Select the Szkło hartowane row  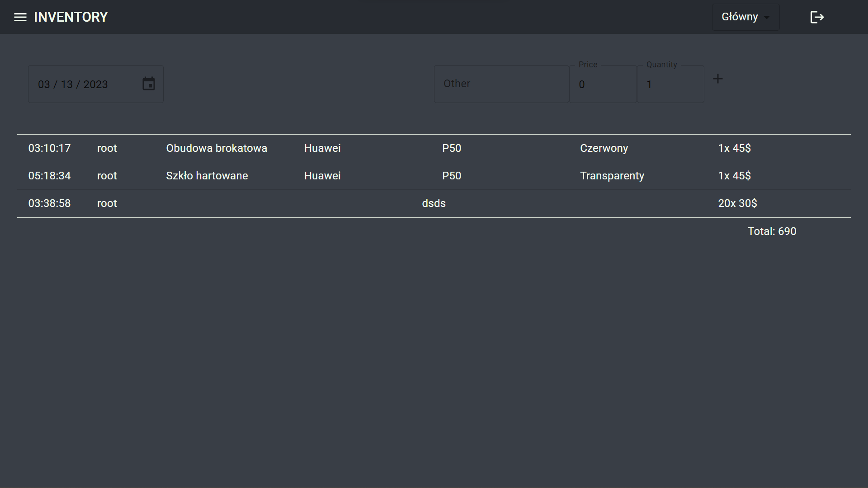[x=207, y=176]
